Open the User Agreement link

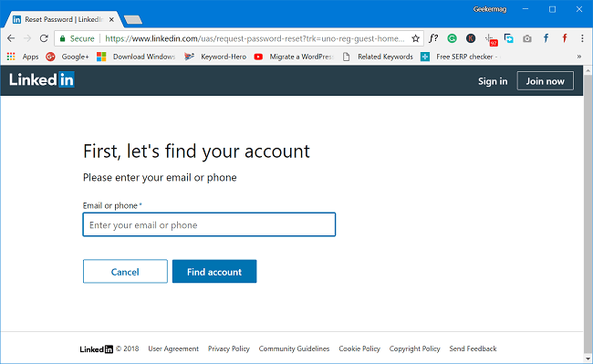[173, 348]
